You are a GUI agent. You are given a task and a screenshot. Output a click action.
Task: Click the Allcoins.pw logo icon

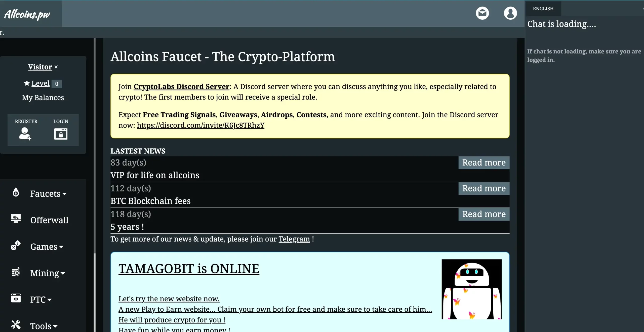click(27, 14)
